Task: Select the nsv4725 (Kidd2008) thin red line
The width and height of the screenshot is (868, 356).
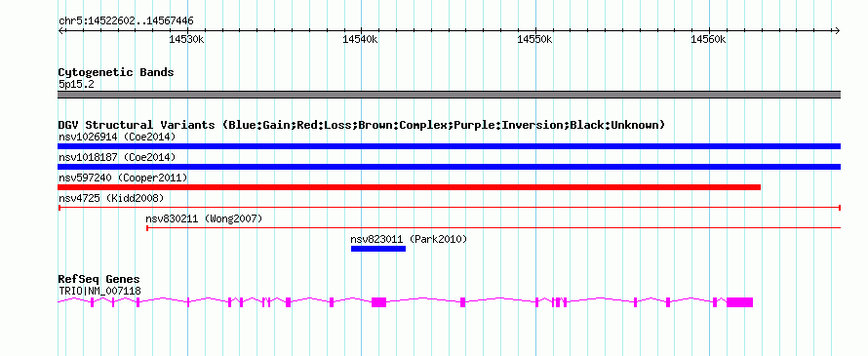Action: [x=449, y=208]
